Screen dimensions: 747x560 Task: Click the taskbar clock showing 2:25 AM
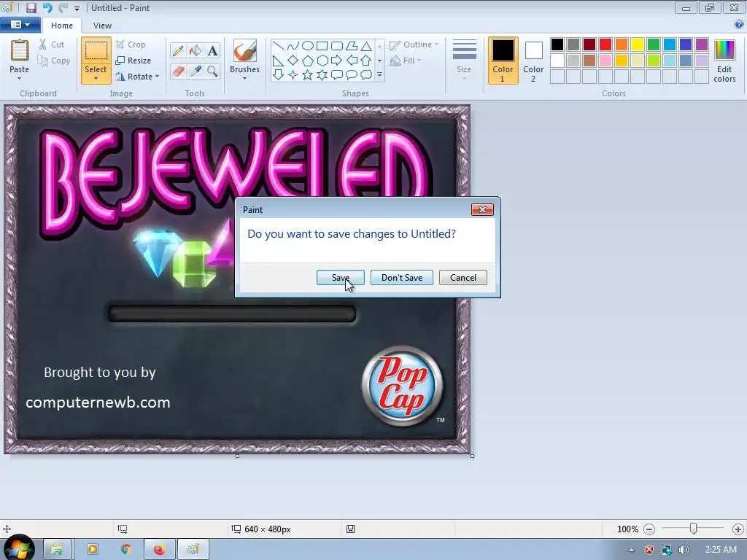tap(721, 550)
